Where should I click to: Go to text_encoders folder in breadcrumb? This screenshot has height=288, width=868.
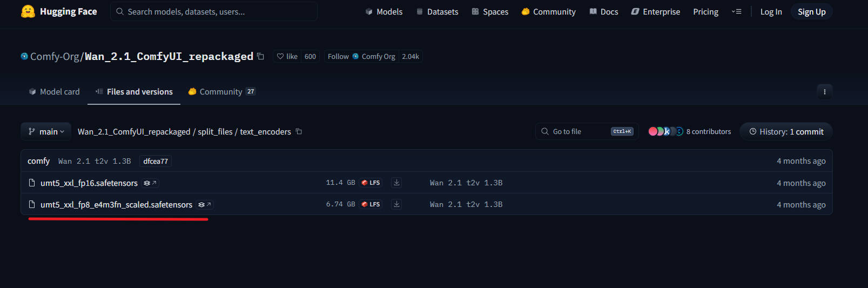coord(265,131)
